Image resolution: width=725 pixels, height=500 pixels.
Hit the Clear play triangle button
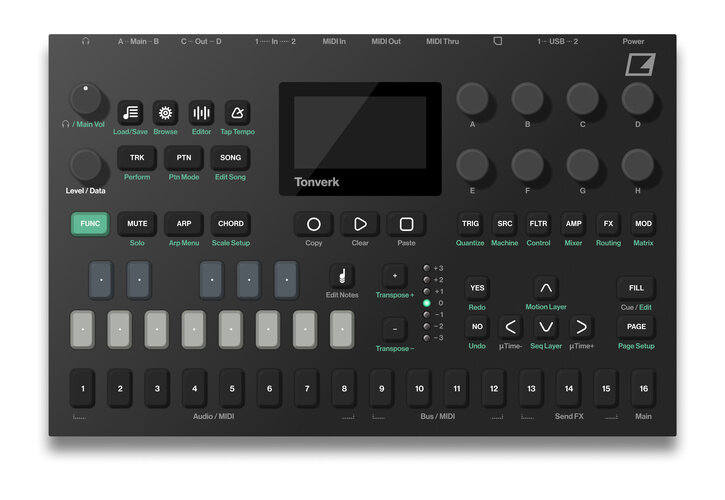click(360, 224)
